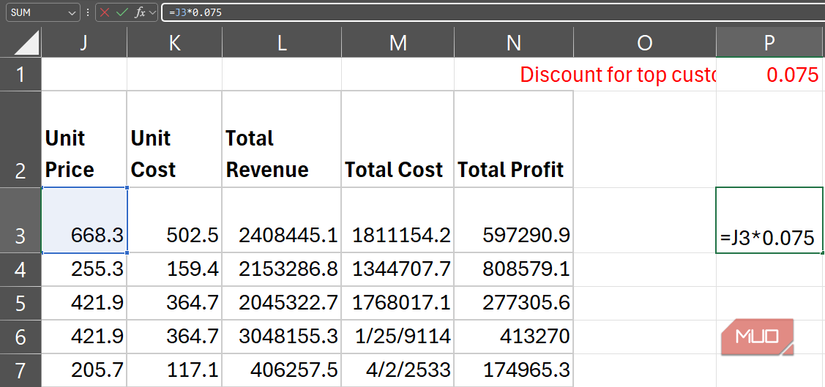Viewport: 825px width, 387px height.
Task: Select cell with value 2045322.7
Action: (x=281, y=303)
